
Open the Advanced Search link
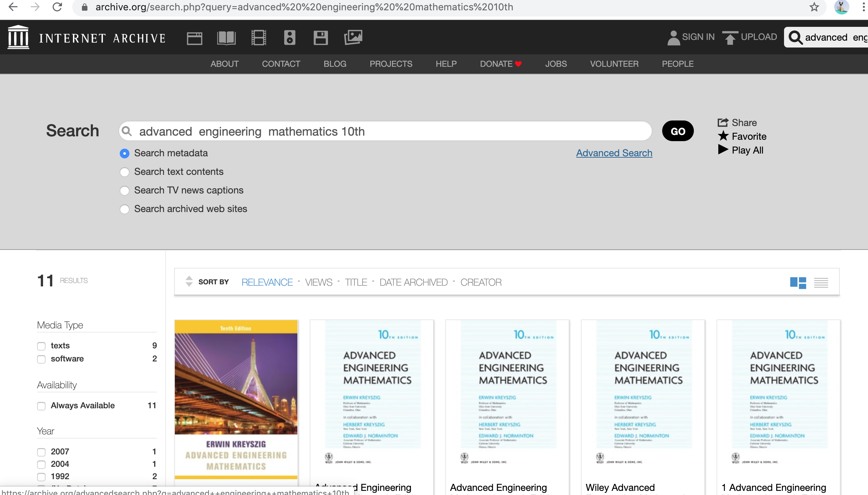pyautogui.click(x=614, y=153)
